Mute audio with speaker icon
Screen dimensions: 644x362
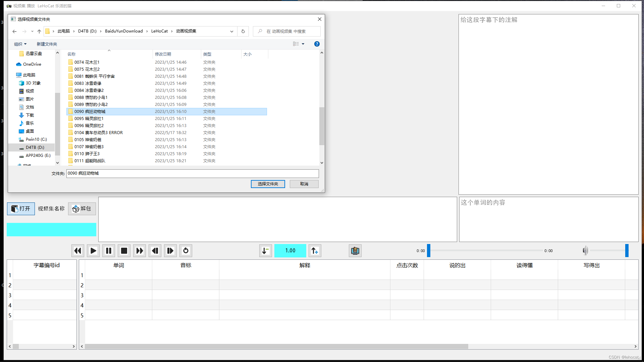pos(585,250)
